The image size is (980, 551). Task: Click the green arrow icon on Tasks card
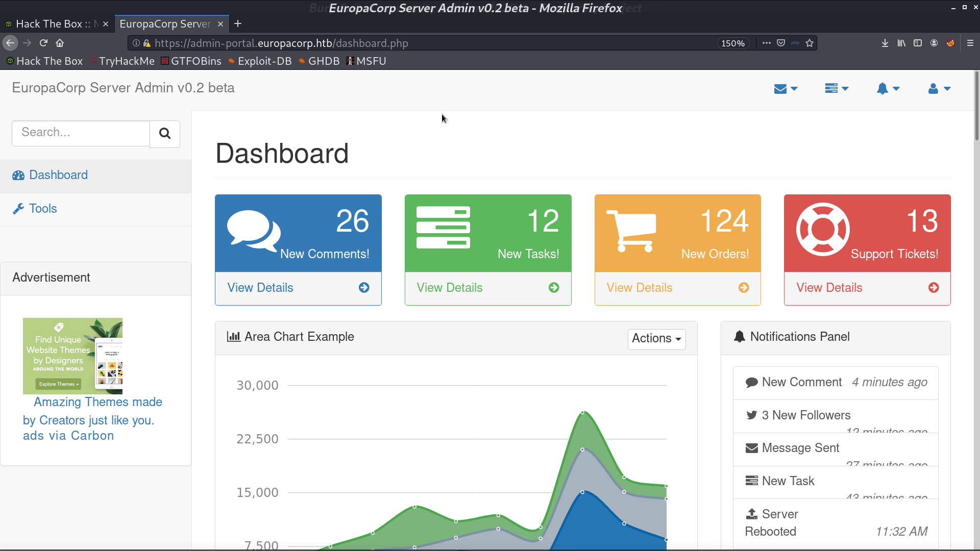coord(554,288)
